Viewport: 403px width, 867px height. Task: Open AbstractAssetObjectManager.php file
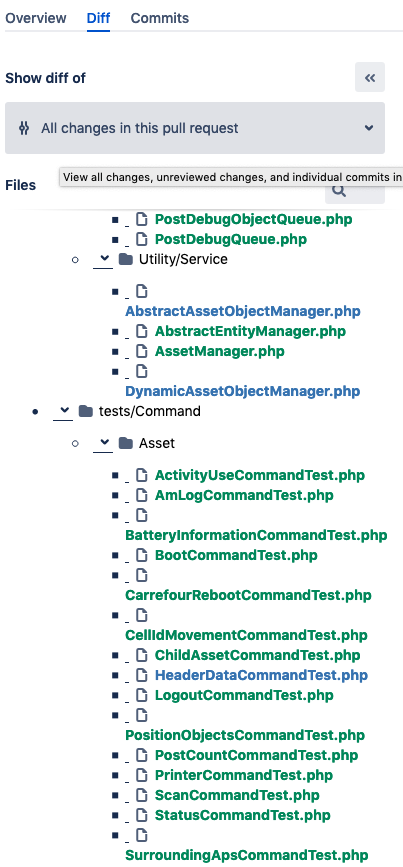click(243, 311)
